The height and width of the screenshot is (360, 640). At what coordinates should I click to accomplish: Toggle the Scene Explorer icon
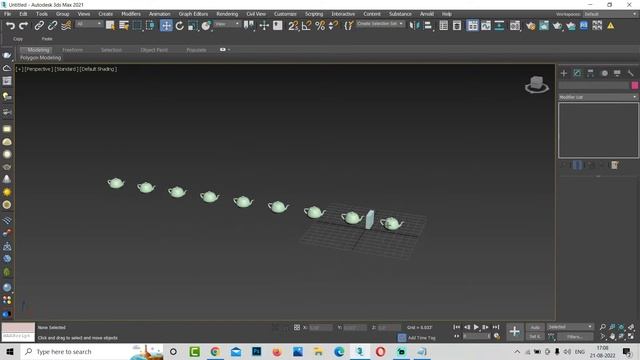pos(444,26)
